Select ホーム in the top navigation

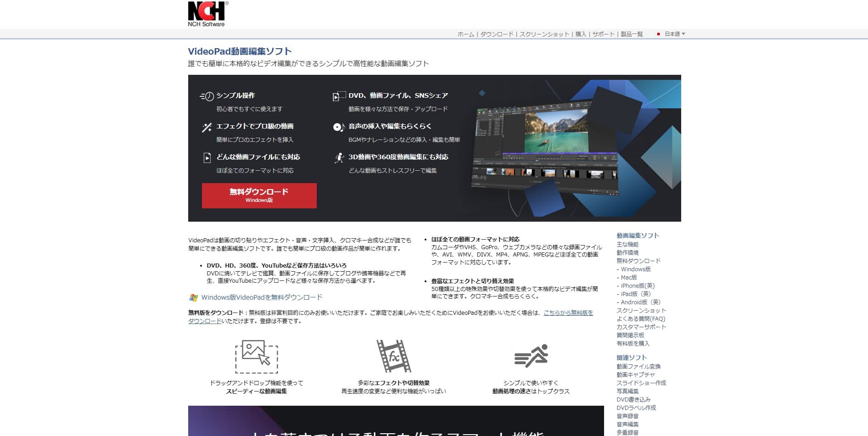[x=465, y=34]
